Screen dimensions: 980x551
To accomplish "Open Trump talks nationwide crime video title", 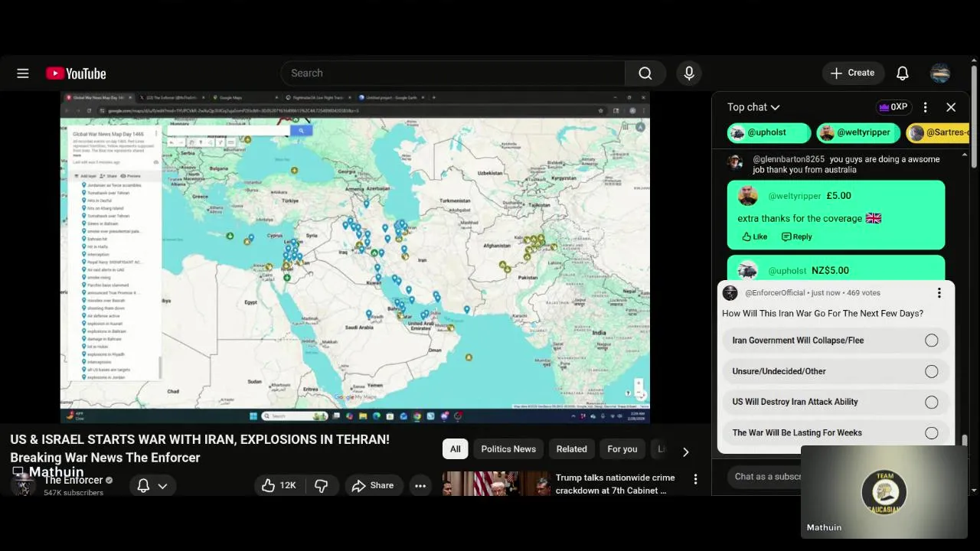I will pos(616,484).
